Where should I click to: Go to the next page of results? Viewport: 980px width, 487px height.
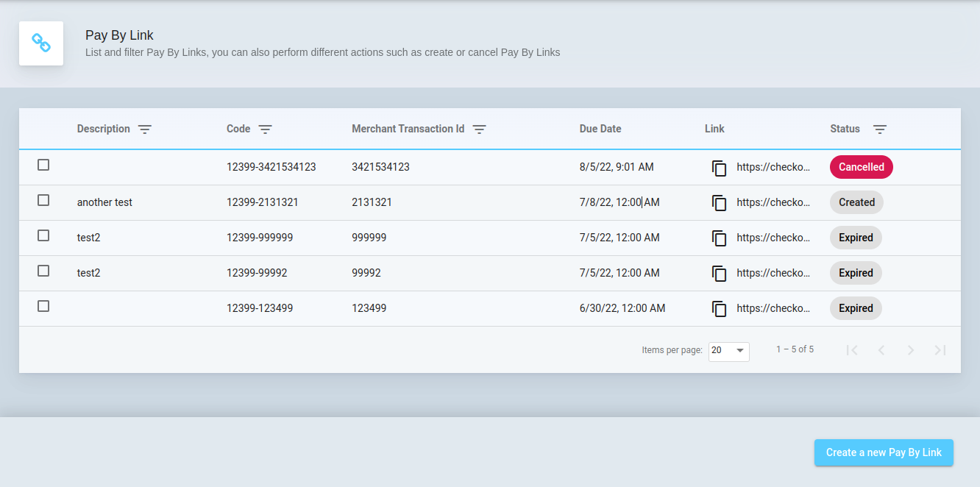tap(910, 350)
